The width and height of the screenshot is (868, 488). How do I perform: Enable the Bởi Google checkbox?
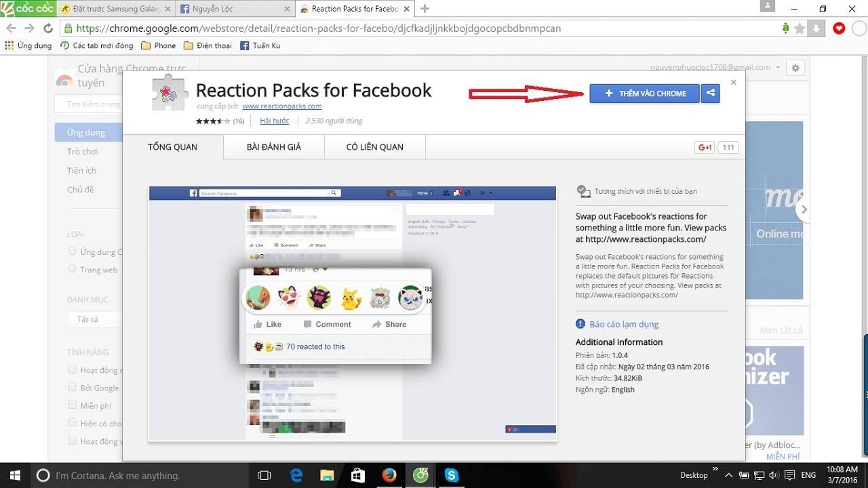72,388
